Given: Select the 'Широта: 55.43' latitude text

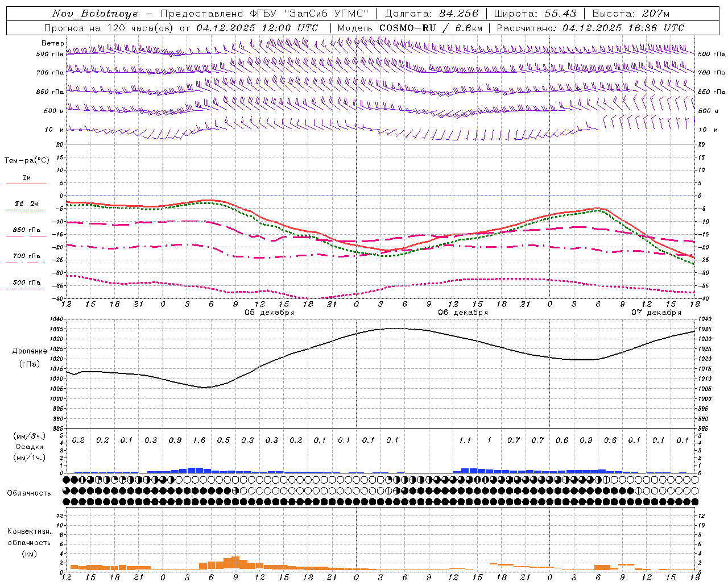Looking at the screenshot, I should pos(535,14).
